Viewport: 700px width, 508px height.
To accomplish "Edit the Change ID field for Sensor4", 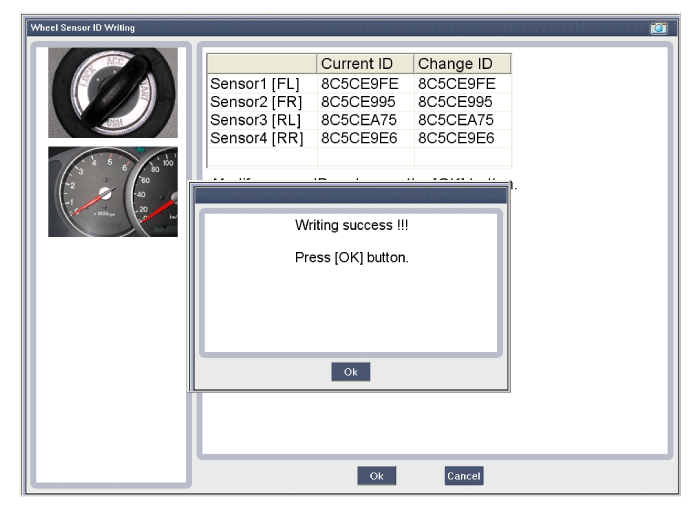I will pyautogui.click(x=456, y=138).
